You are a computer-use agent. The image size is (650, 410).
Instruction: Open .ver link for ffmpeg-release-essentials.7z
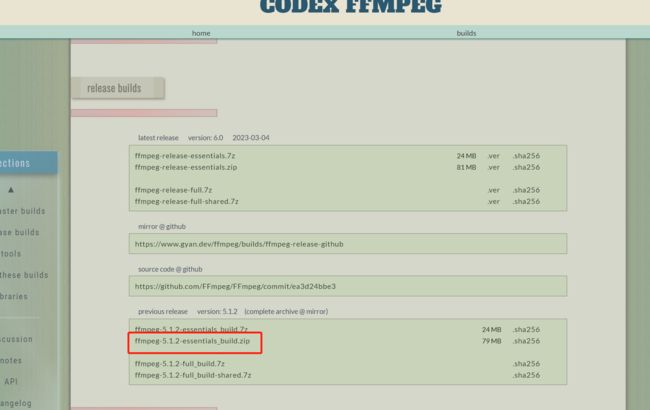(x=493, y=156)
